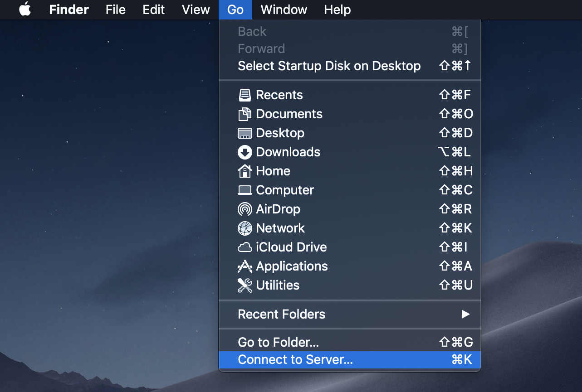
Task: Click the Applications label
Action: (292, 266)
